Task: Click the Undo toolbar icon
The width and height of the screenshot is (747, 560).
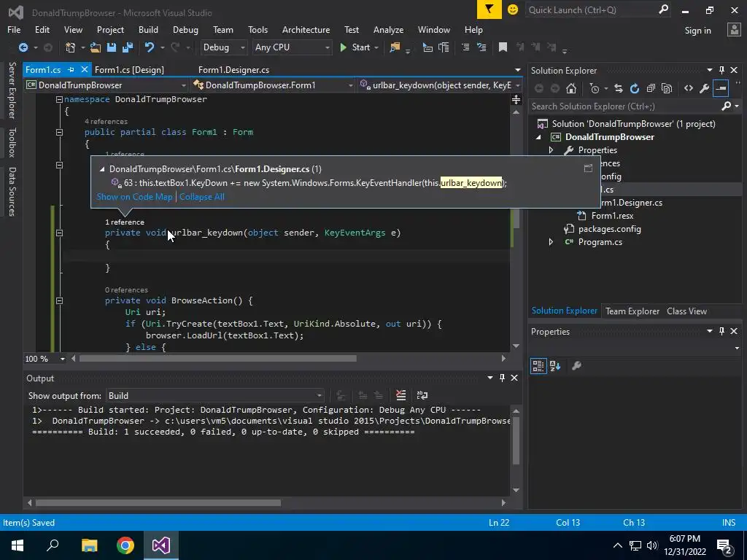Action: 150,47
